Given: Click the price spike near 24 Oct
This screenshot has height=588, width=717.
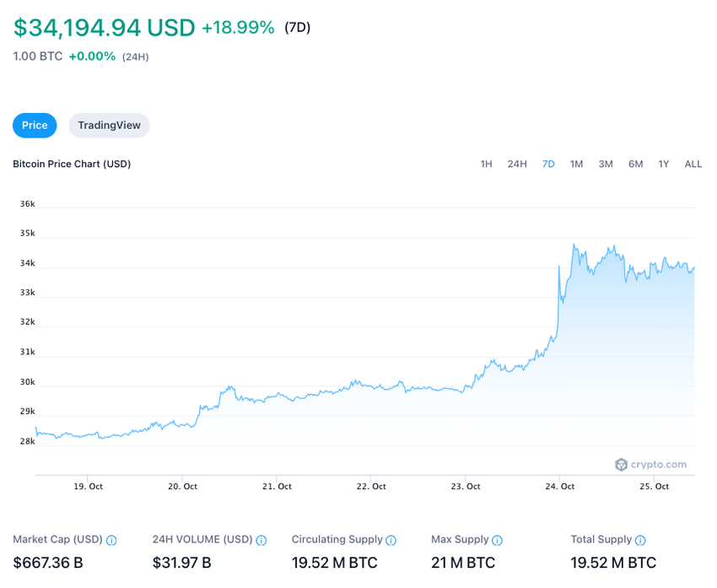Looking at the screenshot, I should pos(559,268).
